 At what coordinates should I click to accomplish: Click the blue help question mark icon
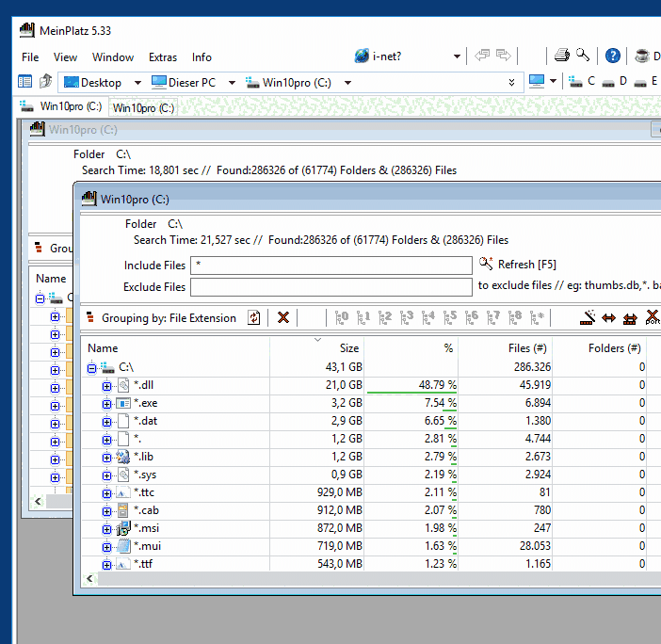point(613,56)
